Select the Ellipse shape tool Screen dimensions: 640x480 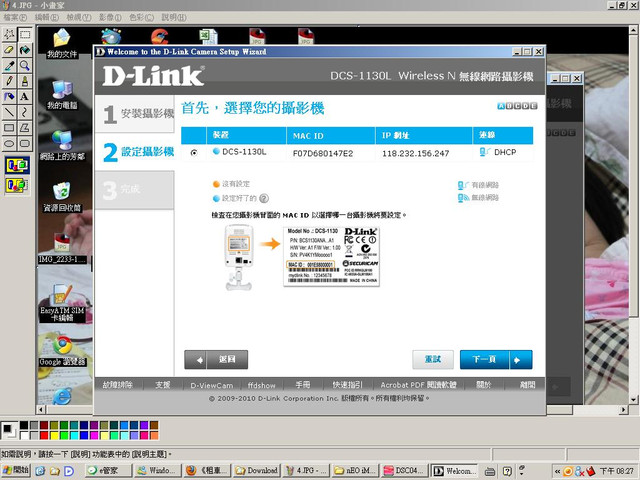coord(9,143)
